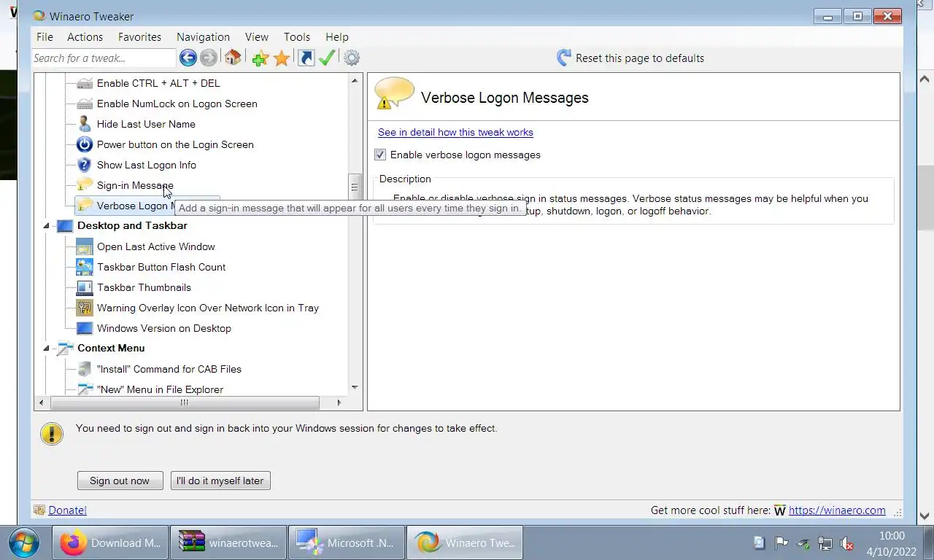Click the Warning Overlay Icon entry's icon

85,308
